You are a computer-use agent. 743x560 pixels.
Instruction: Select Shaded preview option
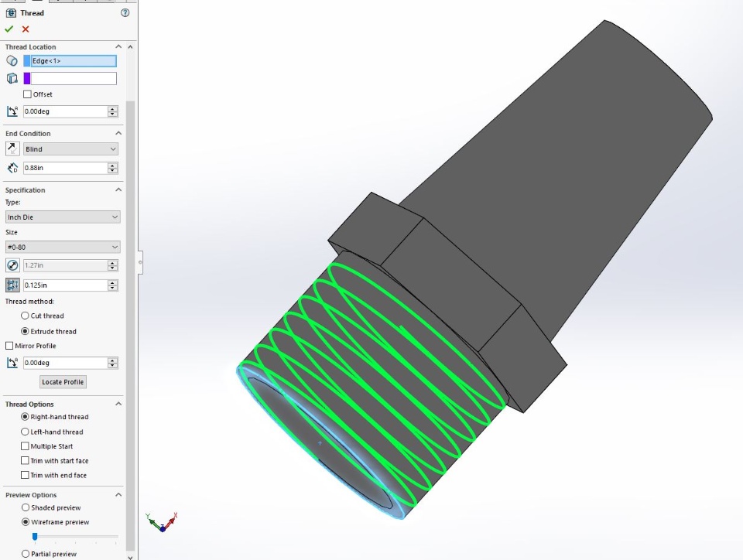[x=25, y=507]
